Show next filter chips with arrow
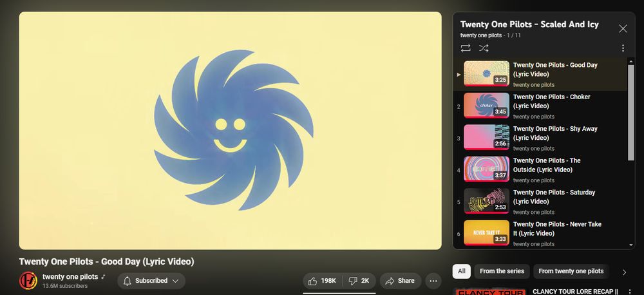Image resolution: width=644 pixels, height=295 pixels. click(624, 272)
